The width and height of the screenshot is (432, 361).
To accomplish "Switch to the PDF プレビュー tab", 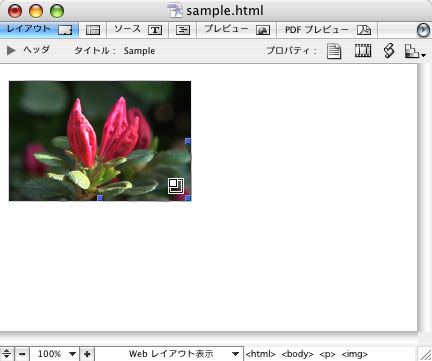I will click(327, 30).
